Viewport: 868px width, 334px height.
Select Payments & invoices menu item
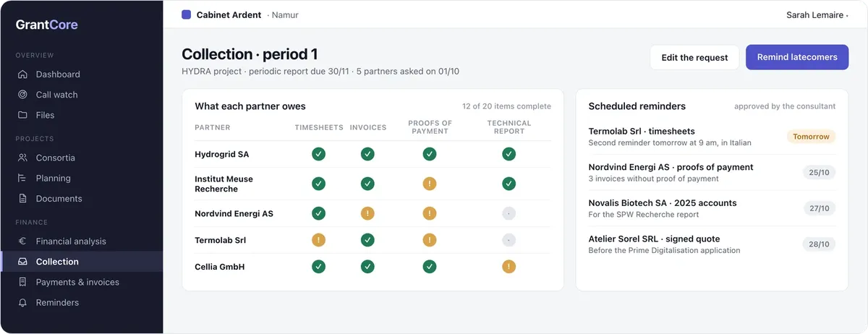[81, 282]
